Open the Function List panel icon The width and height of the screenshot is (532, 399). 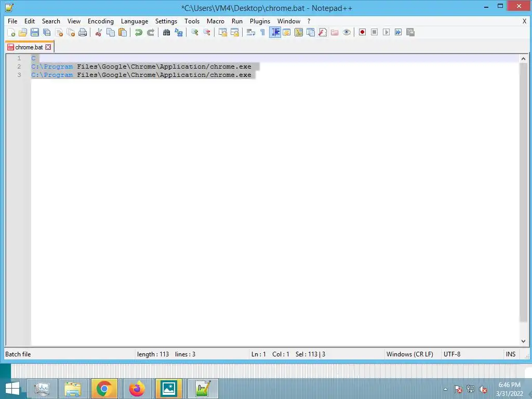(323, 32)
